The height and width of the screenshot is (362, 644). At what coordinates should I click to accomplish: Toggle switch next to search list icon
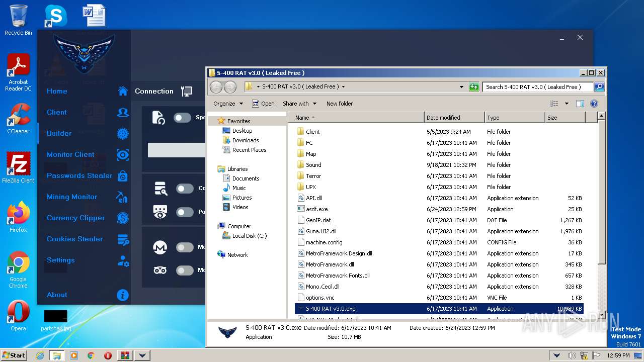[x=185, y=189]
